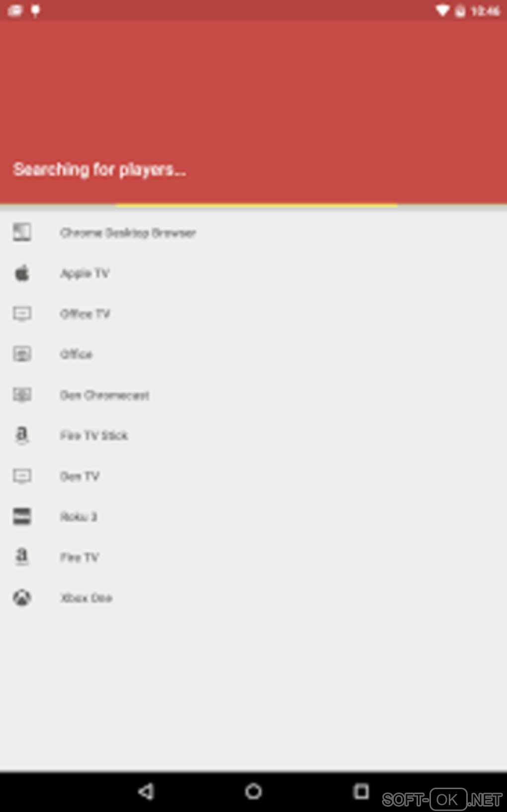Image resolution: width=507 pixels, height=812 pixels.
Task: Choose Apple TV as player
Action: (x=253, y=273)
